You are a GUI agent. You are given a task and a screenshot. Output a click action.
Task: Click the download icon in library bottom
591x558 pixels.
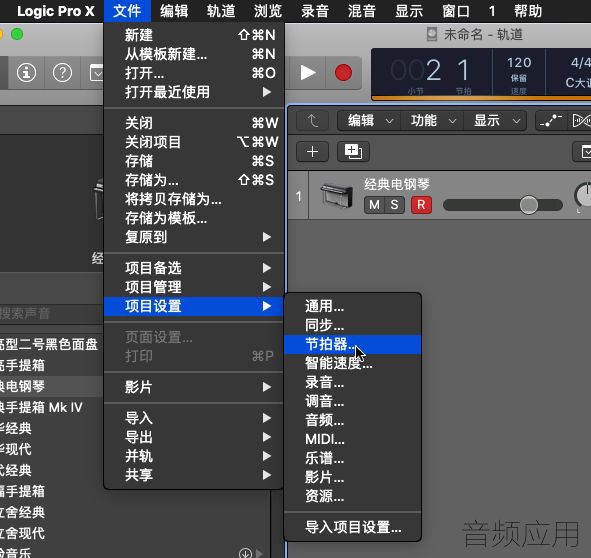tap(245, 553)
